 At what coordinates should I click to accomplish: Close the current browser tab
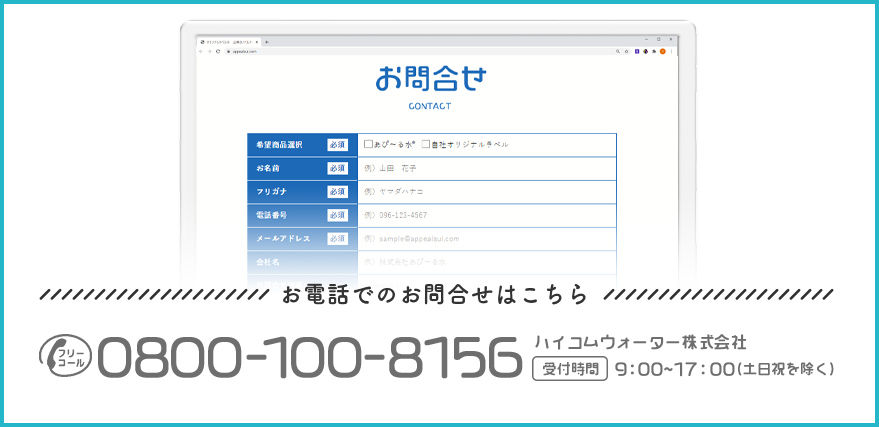pos(257,42)
